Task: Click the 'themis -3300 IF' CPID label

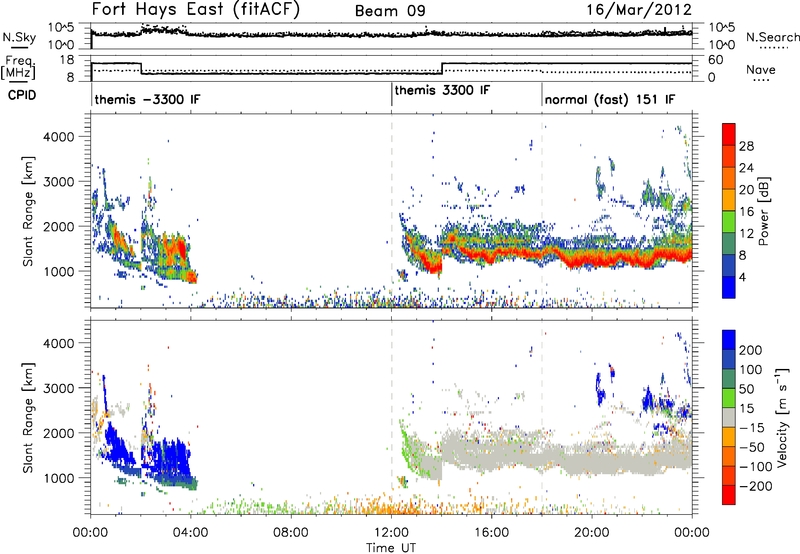Action: pos(147,99)
